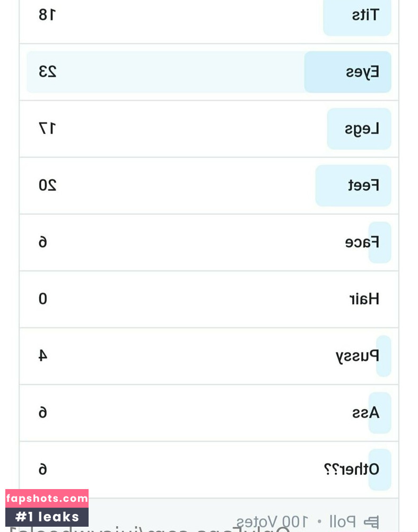Click the Poll label in footer
The width and height of the screenshot is (418, 532).
(x=342, y=521)
